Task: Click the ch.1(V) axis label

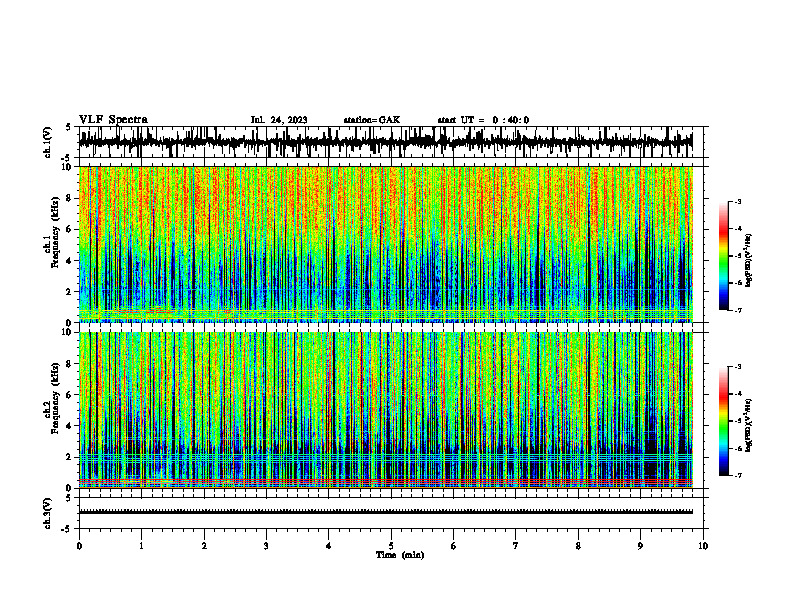Action: (x=48, y=143)
